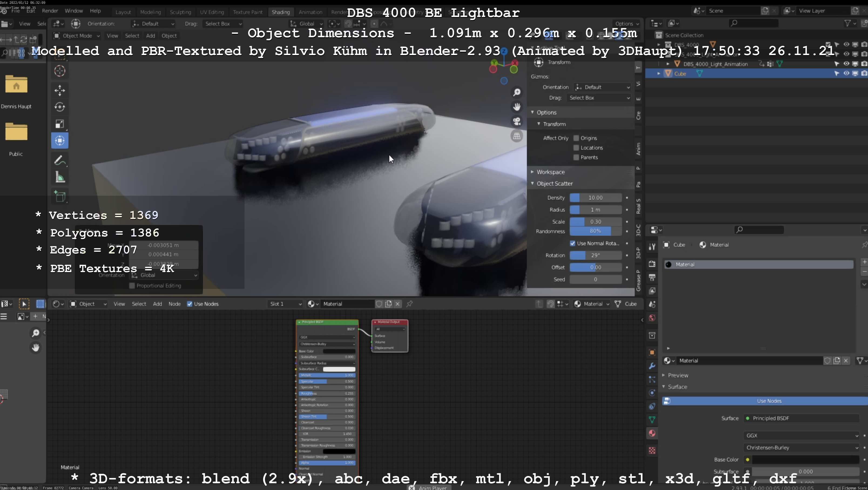Open the Texture checkerboard properties tab
This screenshot has height=490, width=868.
(652, 451)
